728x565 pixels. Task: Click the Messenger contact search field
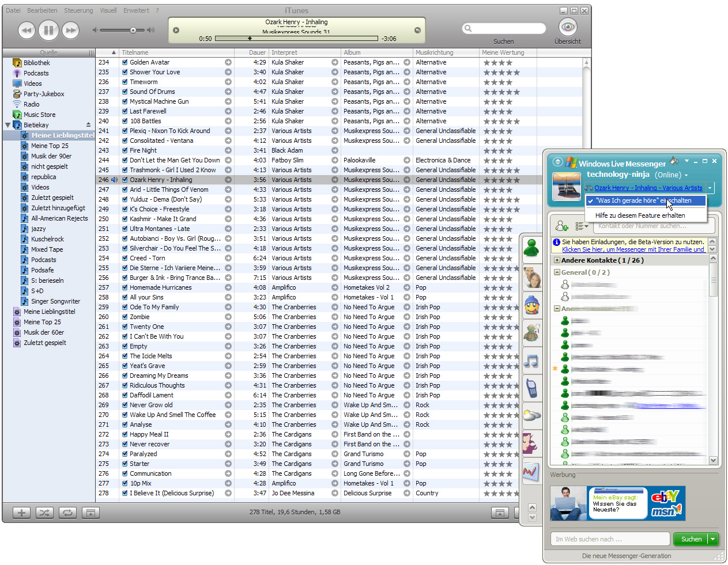(x=653, y=226)
